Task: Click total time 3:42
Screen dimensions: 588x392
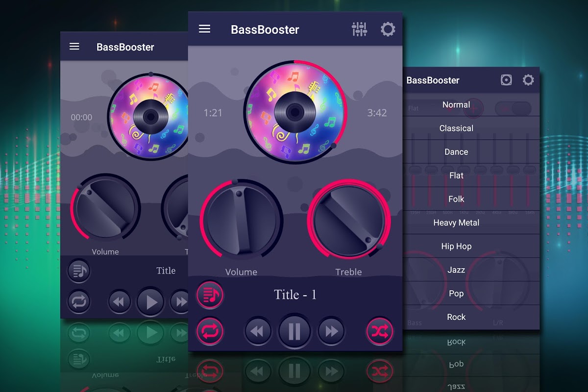Action: pyautogui.click(x=377, y=113)
